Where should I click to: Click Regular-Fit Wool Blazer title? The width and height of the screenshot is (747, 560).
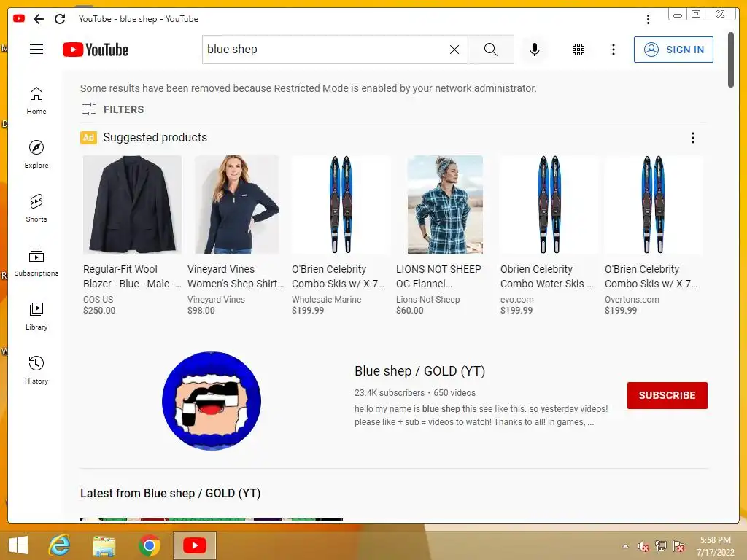tap(132, 276)
